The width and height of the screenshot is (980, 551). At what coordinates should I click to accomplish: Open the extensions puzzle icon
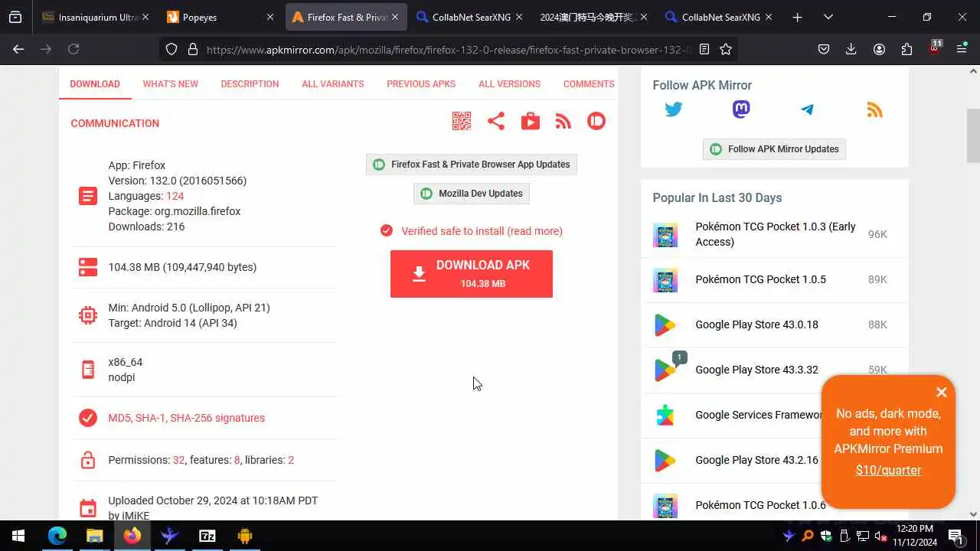[906, 49]
